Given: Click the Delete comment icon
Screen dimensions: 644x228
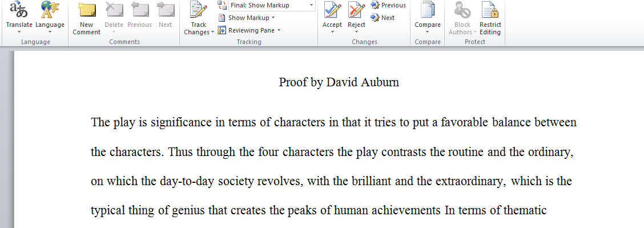Looking at the screenshot, I should coord(114,10).
